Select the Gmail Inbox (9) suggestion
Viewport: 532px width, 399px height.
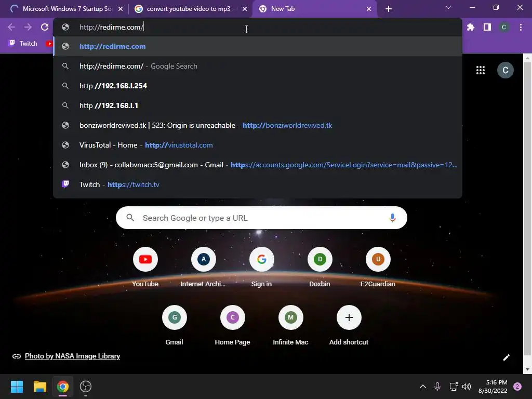click(258, 165)
